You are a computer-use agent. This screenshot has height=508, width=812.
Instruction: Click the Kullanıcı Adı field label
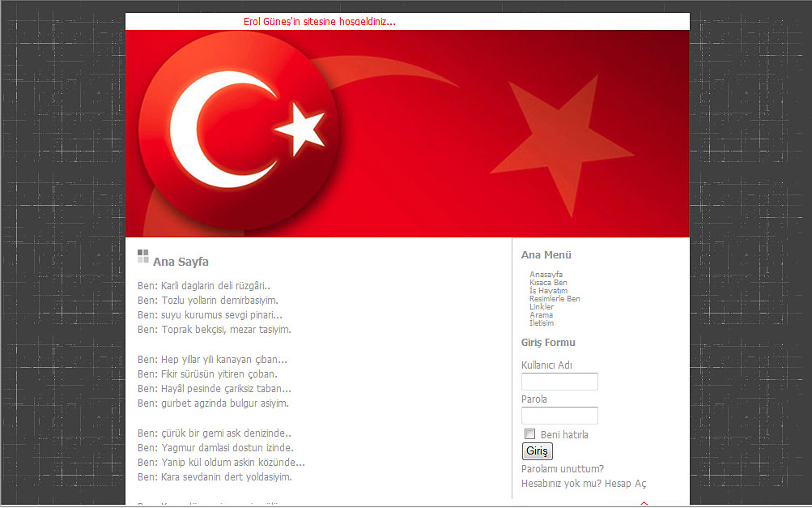click(546, 365)
